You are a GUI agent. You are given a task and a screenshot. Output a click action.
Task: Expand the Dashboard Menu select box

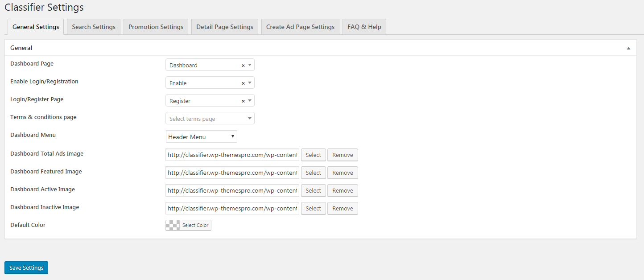tap(201, 137)
